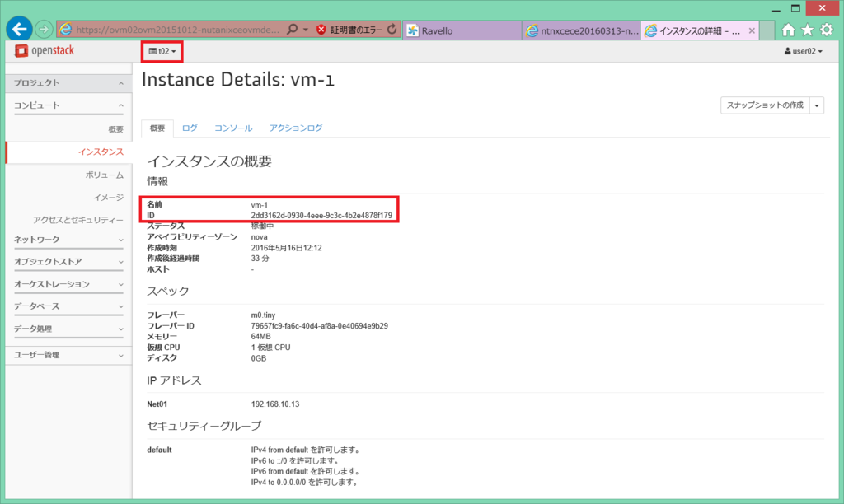This screenshot has height=504, width=844.
Task: Open the snapshot button's action dropdown arrow
Action: 817,105
